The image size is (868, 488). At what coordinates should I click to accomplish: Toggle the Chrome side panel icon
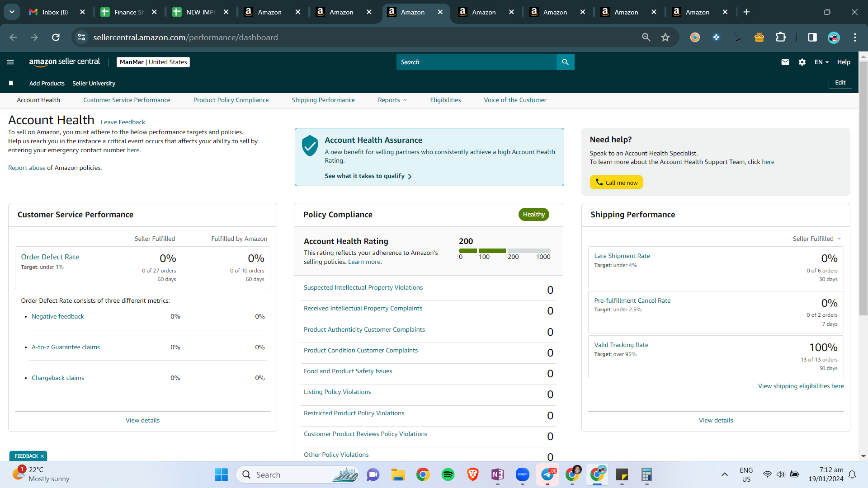pos(812,38)
